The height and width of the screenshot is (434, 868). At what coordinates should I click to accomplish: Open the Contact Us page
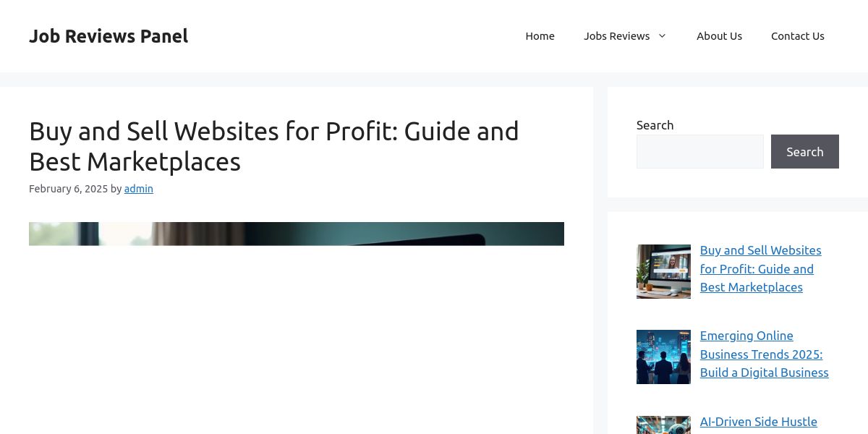pyautogui.click(x=797, y=36)
